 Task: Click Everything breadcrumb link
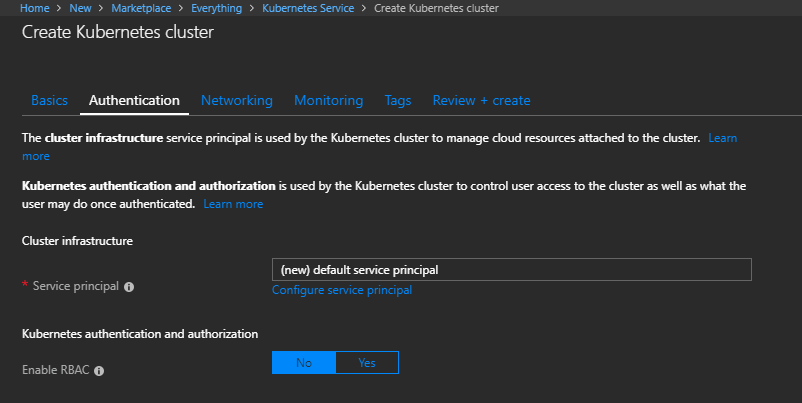pos(216,8)
